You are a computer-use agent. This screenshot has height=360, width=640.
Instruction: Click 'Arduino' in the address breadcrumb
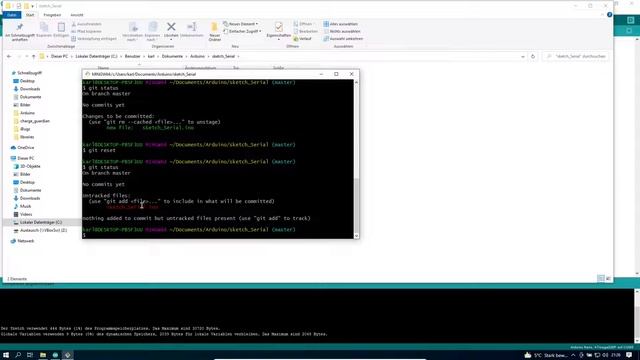(197, 56)
